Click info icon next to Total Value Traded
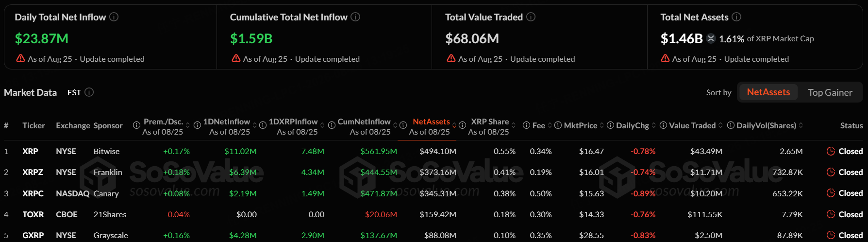The height and width of the screenshot is (242, 868). [x=531, y=17]
